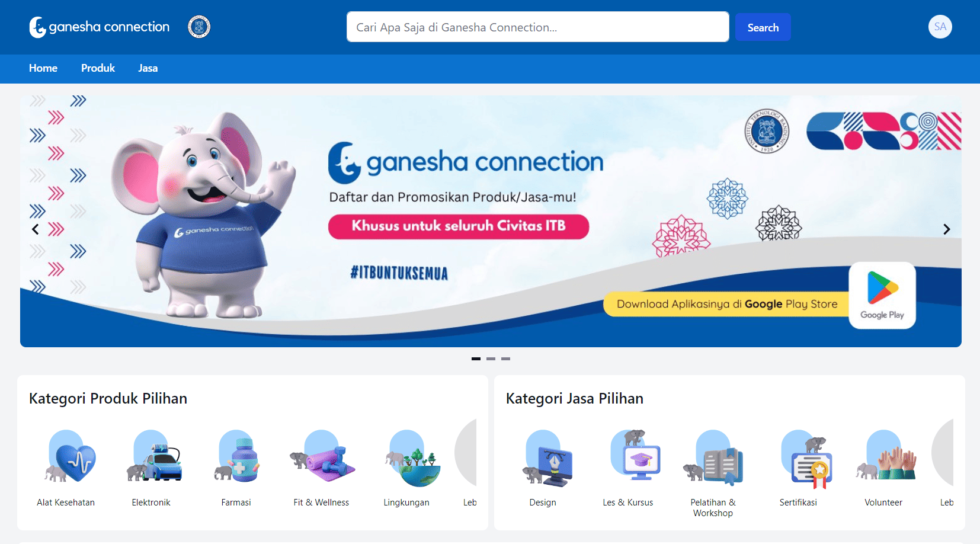
Task: Open the Produk navigation tab
Action: pyautogui.click(x=98, y=68)
